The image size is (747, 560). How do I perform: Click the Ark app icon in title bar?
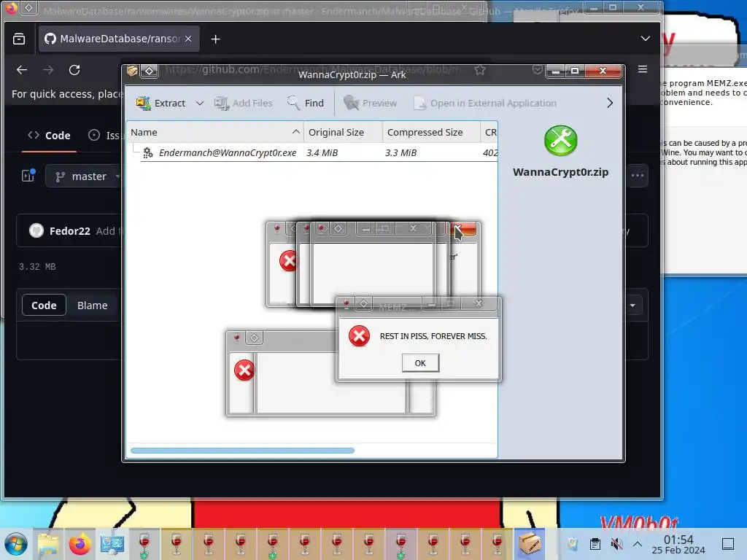(x=131, y=71)
